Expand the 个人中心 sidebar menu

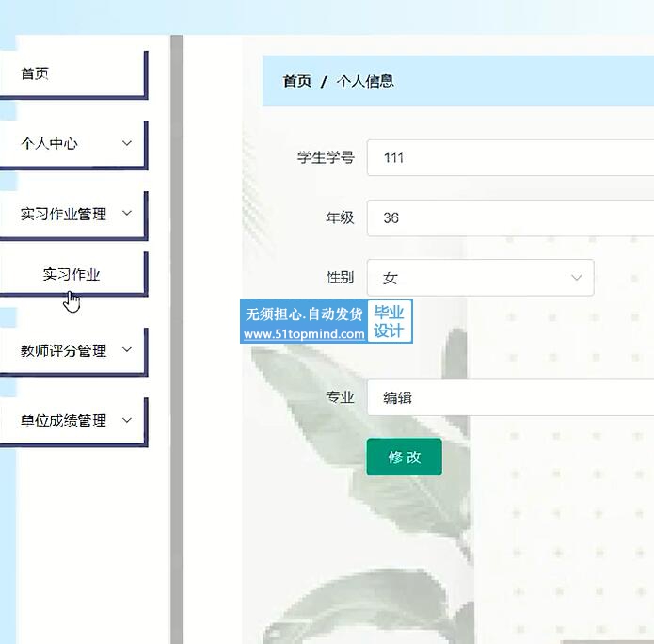[x=72, y=144]
